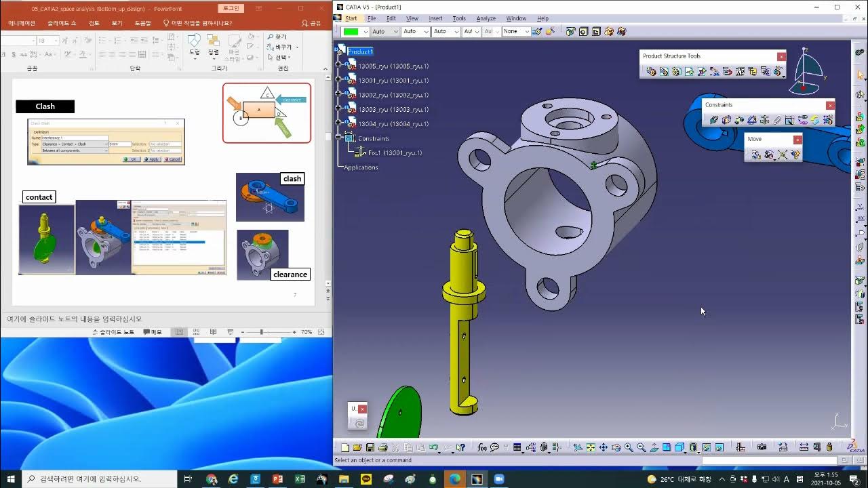
Task: Collapse the Constraints tree node
Action: click(338, 138)
